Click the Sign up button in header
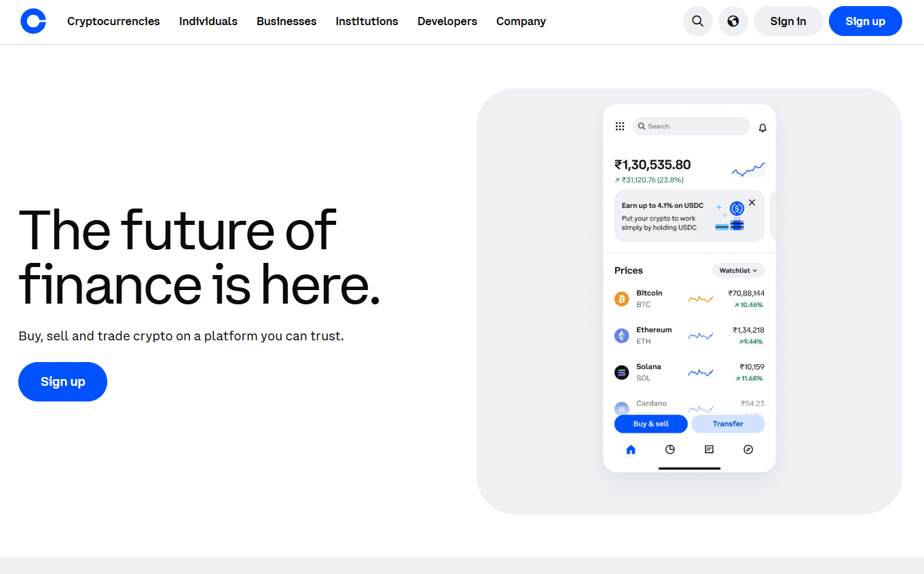Viewport: 924px width, 574px height. click(x=866, y=21)
